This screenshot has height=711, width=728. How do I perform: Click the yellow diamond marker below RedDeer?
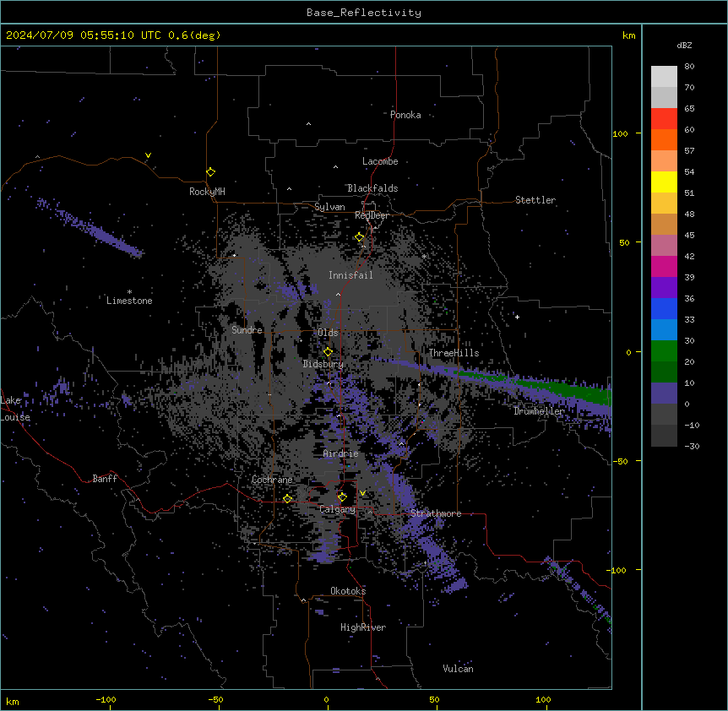click(x=360, y=237)
